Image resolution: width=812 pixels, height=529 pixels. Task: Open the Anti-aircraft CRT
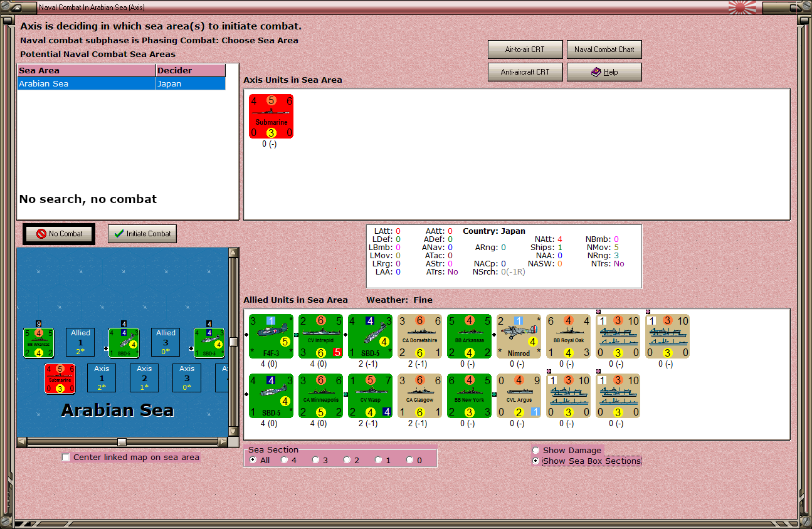click(525, 72)
